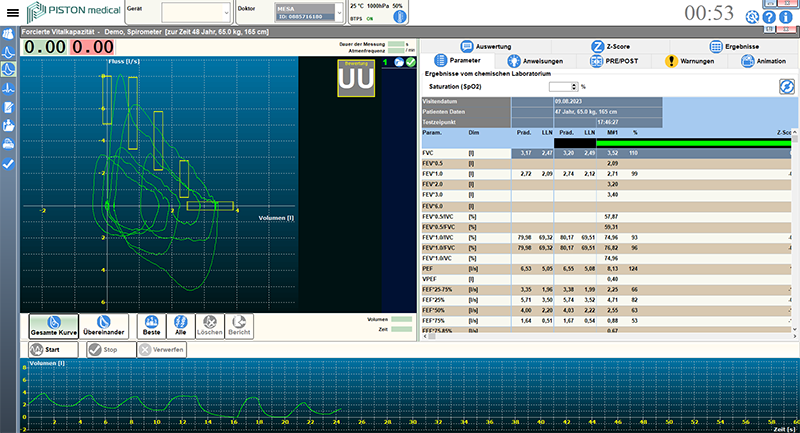The image size is (800, 433).
Task: Click the VPEF row label
Action: (x=429, y=279)
